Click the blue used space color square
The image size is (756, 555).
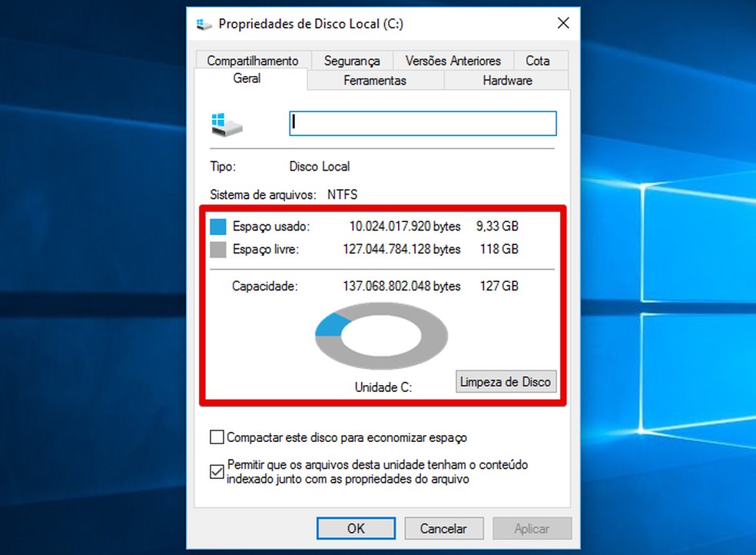(218, 227)
